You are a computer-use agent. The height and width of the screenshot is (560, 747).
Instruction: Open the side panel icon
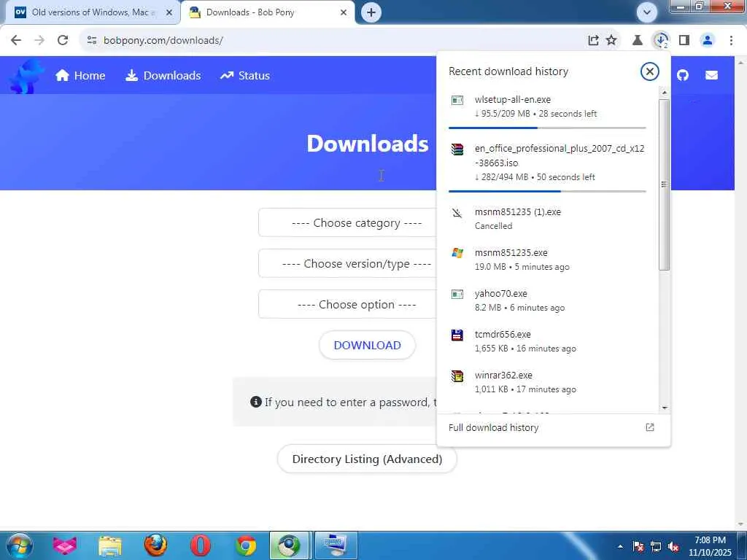684,41
